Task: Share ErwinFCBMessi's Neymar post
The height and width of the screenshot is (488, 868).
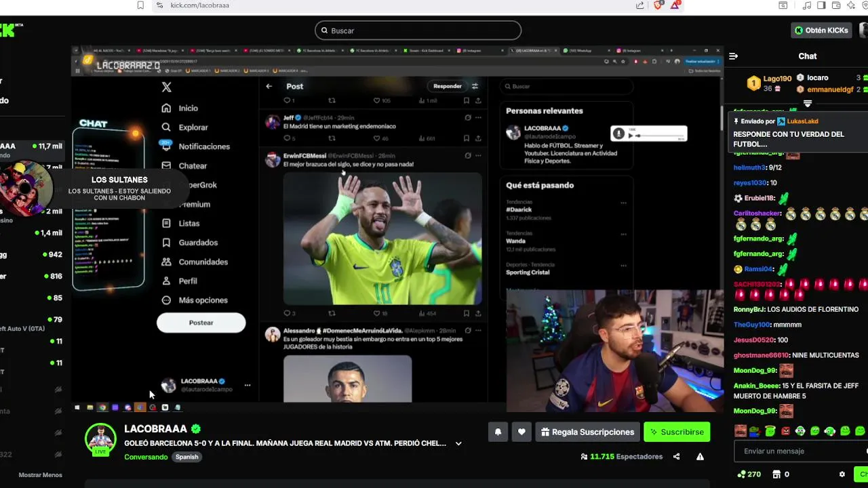Action: click(x=478, y=313)
